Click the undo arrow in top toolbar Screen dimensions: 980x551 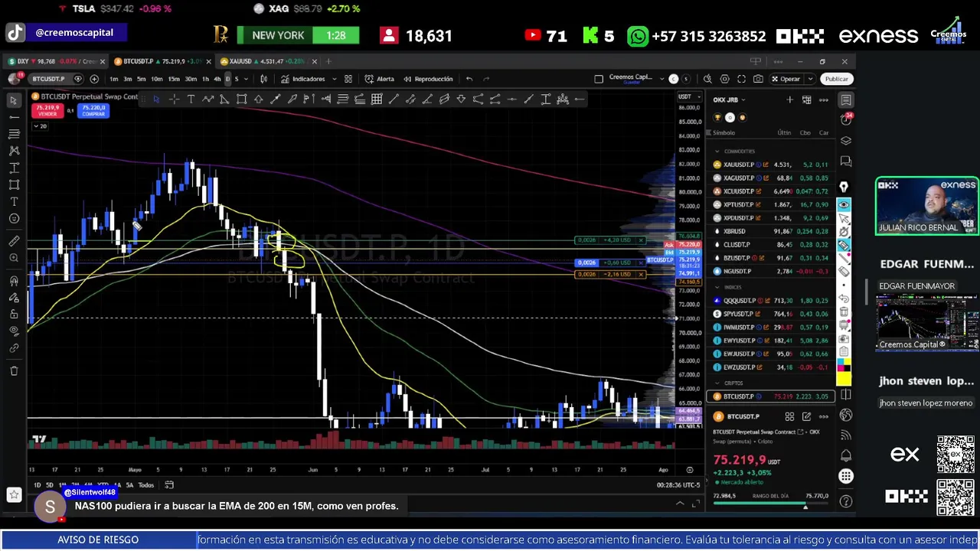click(469, 79)
